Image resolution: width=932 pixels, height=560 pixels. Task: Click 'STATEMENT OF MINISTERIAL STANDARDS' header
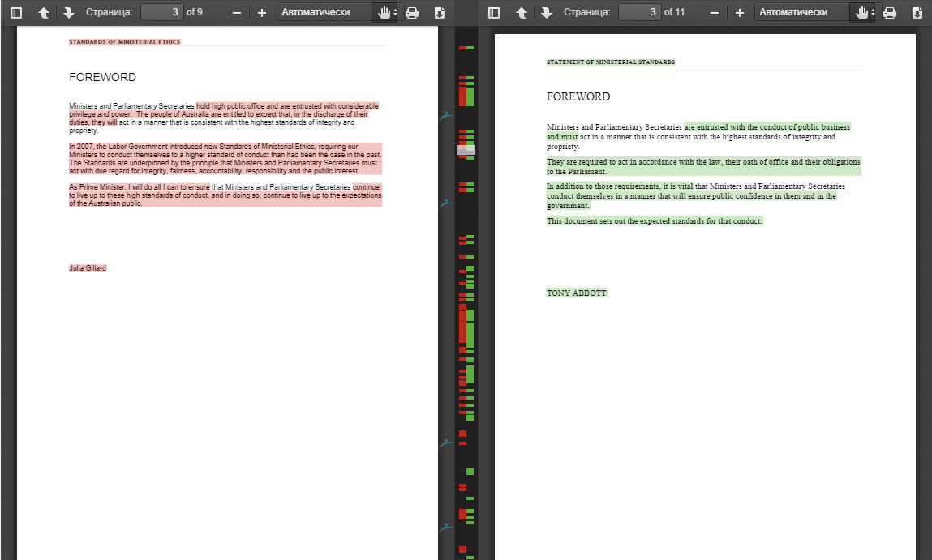tap(611, 62)
